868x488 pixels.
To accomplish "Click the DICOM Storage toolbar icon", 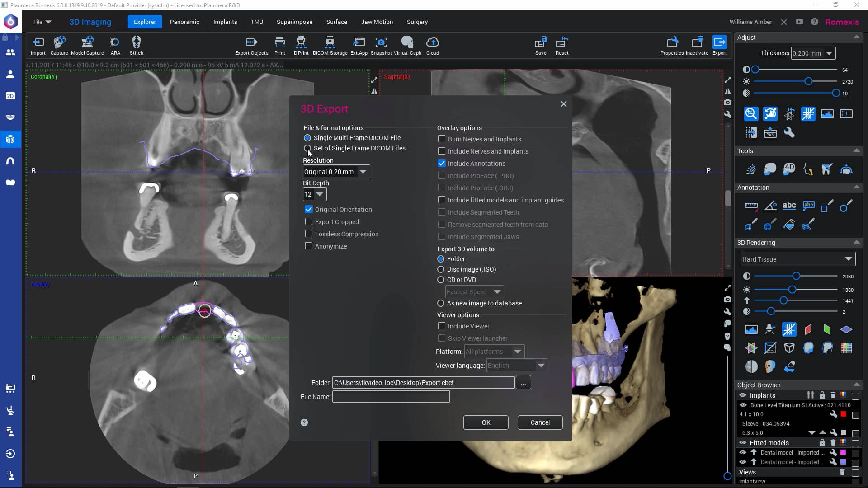I will click(x=330, y=45).
